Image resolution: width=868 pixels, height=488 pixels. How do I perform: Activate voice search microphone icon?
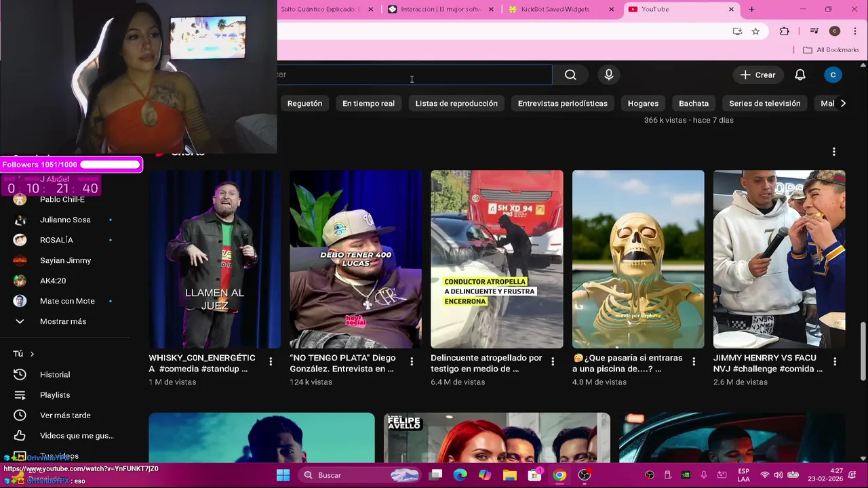(x=609, y=75)
